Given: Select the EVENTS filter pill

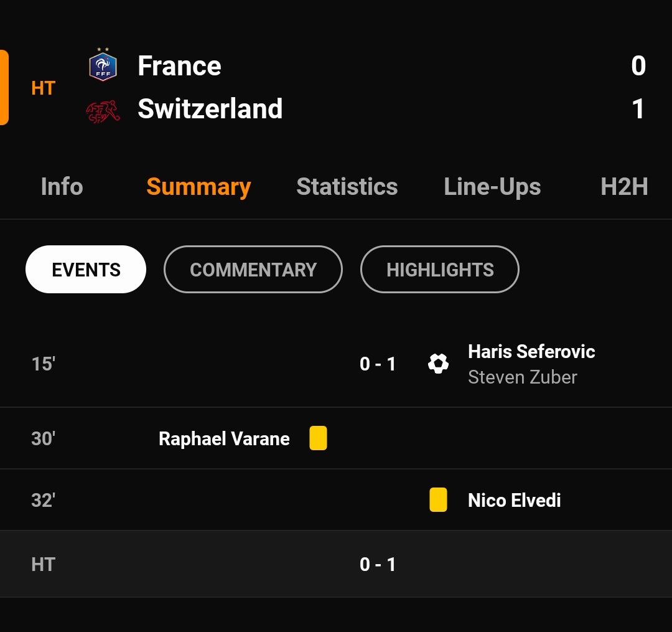Looking at the screenshot, I should pos(86,269).
